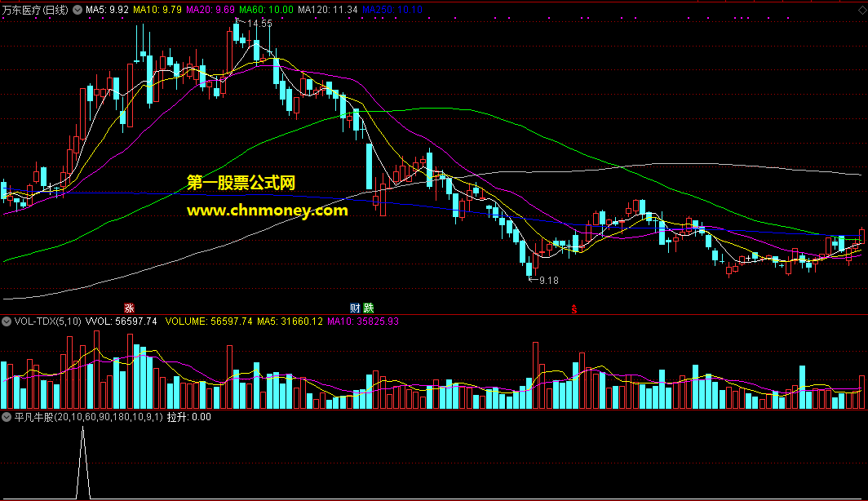Click the tallest red volume bar near the 9.18 low
Viewport: 868px width, 501px height.
pos(536,376)
